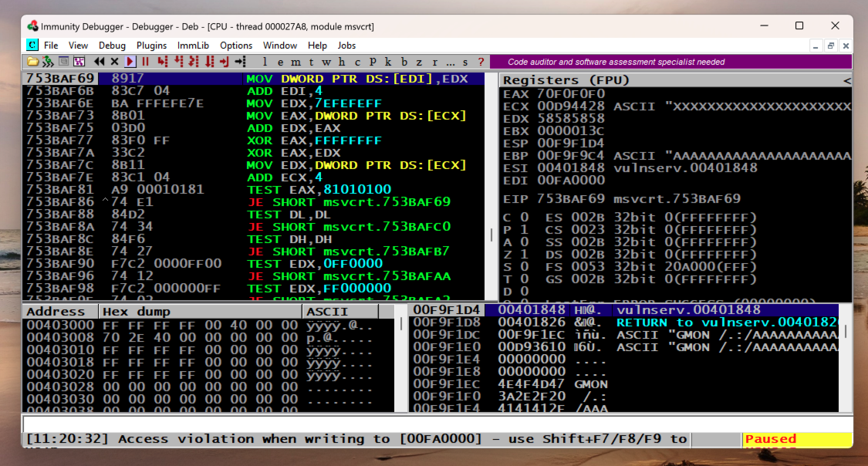Click the Step over toolbar icon
This screenshot has height=466, width=868.
[178, 62]
